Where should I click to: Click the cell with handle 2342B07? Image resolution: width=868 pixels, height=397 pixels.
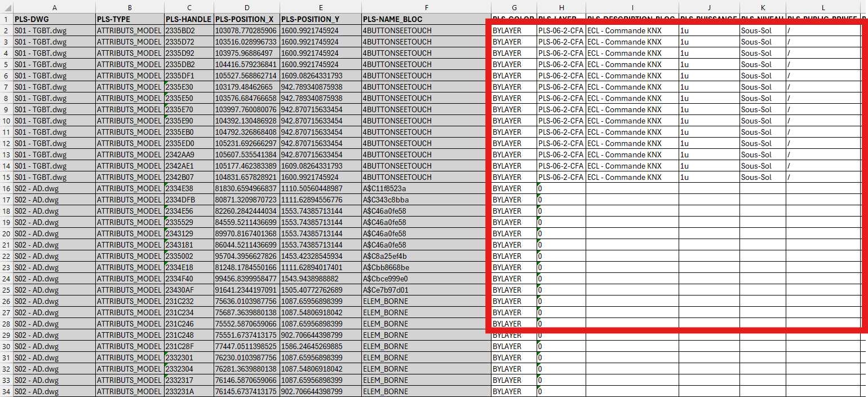[189, 177]
